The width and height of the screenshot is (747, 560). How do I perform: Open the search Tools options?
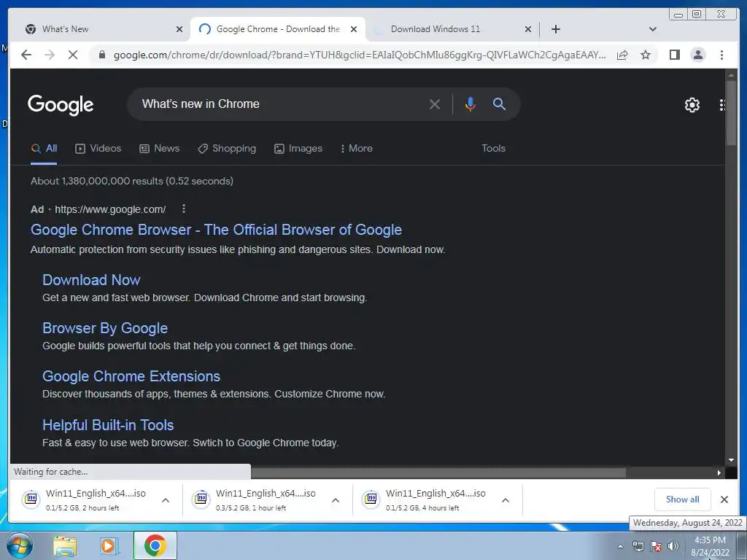(x=494, y=149)
